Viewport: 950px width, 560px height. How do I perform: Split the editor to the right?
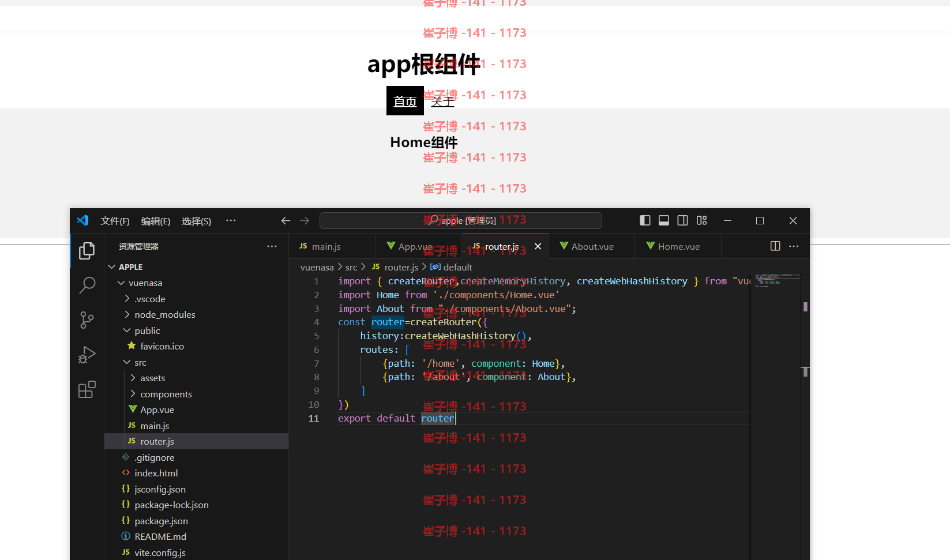click(775, 246)
